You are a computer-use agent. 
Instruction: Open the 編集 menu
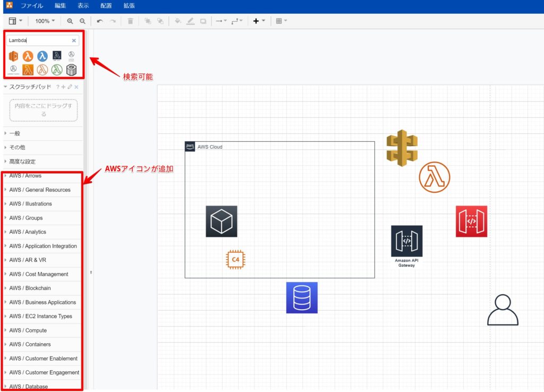60,5
